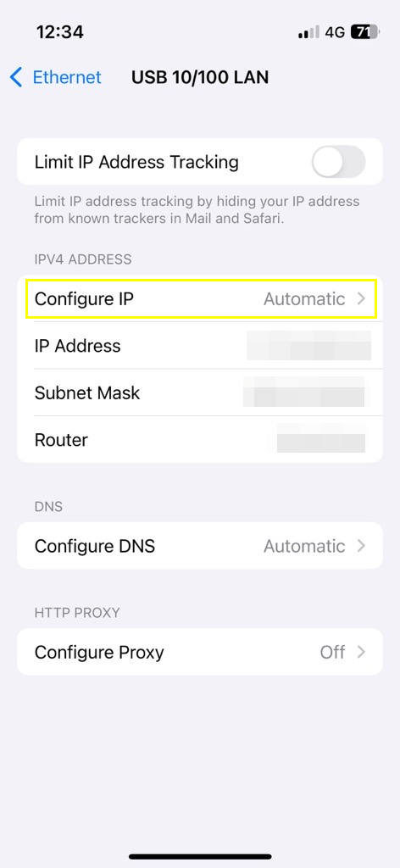This screenshot has height=868, width=400.
Task: Toggle Limit IP Address Tracking switch
Action: (x=338, y=162)
